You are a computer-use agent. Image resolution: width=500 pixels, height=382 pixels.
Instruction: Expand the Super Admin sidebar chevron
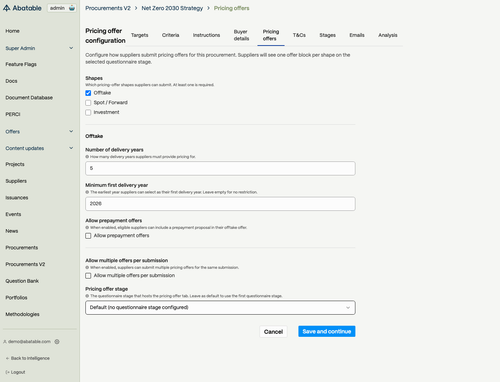click(x=71, y=48)
